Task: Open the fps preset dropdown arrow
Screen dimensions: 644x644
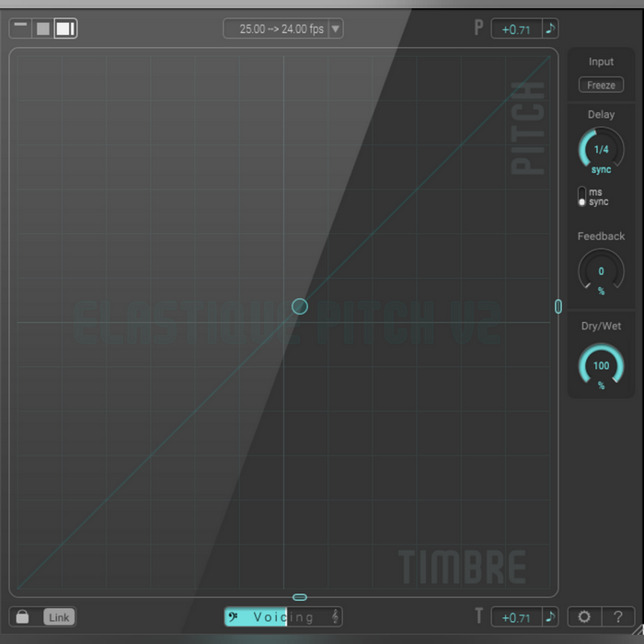Action: tap(336, 29)
